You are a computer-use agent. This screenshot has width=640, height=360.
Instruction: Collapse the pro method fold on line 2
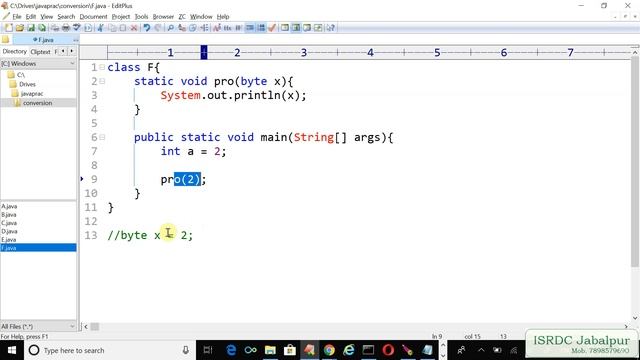pos(102,81)
